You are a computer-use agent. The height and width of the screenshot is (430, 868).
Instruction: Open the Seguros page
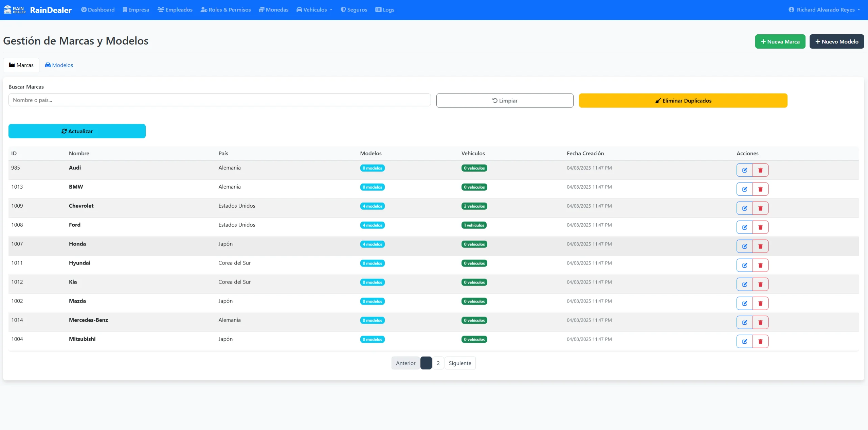354,10
